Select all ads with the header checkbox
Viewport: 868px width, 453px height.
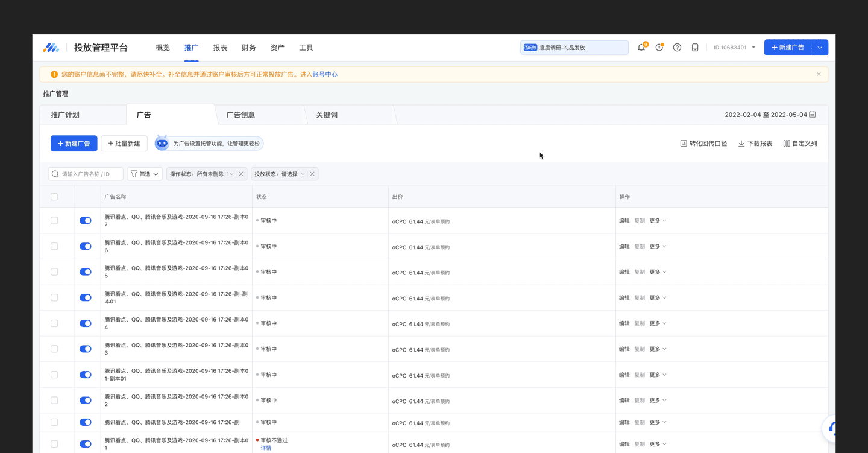(54, 197)
